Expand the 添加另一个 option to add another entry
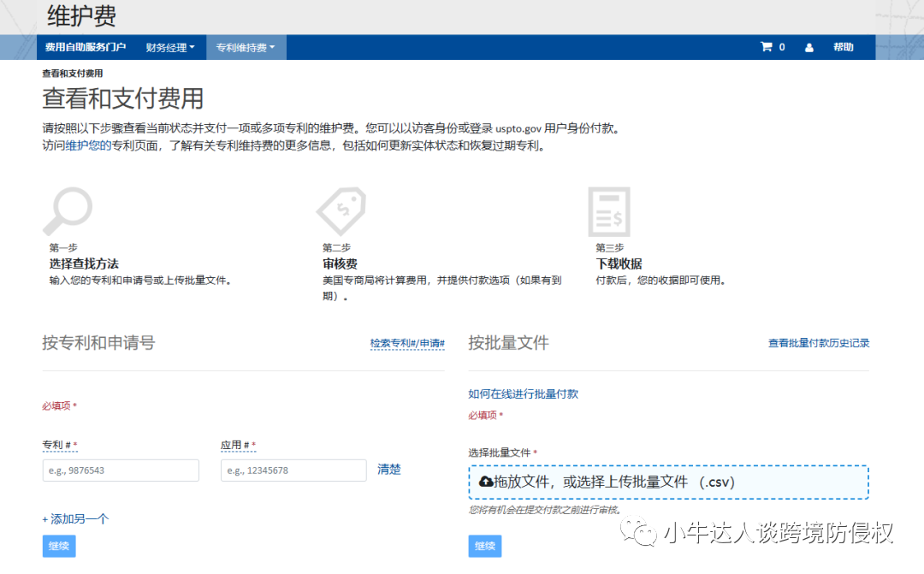The height and width of the screenshot is (574, 924). (x=75, y=519)
